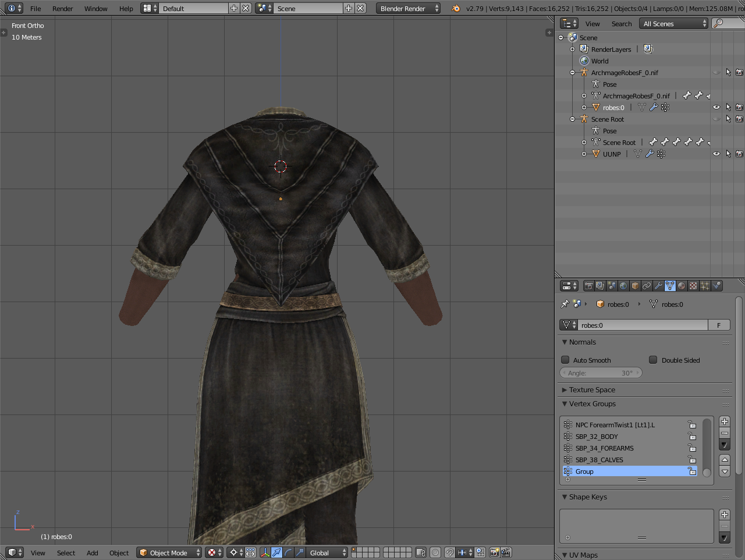This screenshot has height=560, width=745.
Task: Open the Render properties tab
Action: [x=588, y=286]
